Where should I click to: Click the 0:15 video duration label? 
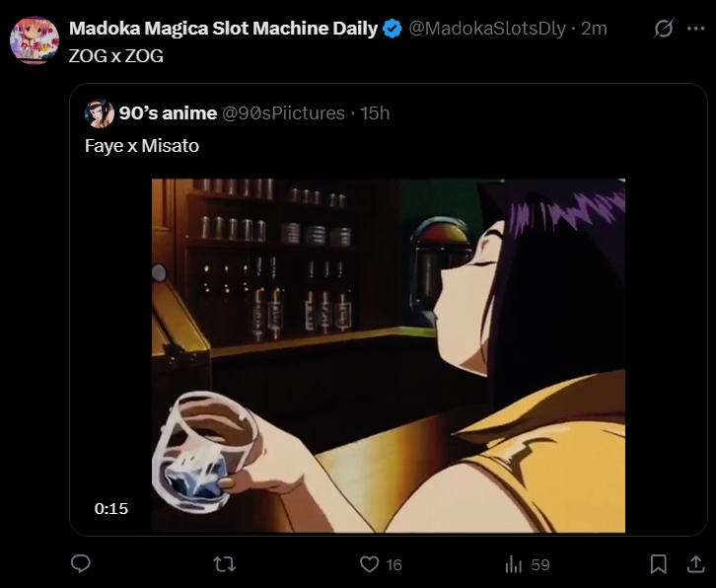[111, 509]
